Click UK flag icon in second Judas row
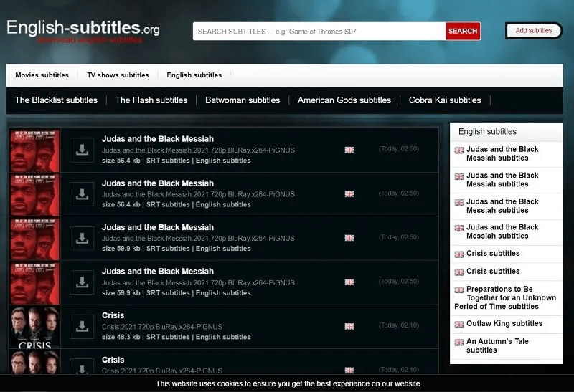574x392 pixels. point(349,193)
